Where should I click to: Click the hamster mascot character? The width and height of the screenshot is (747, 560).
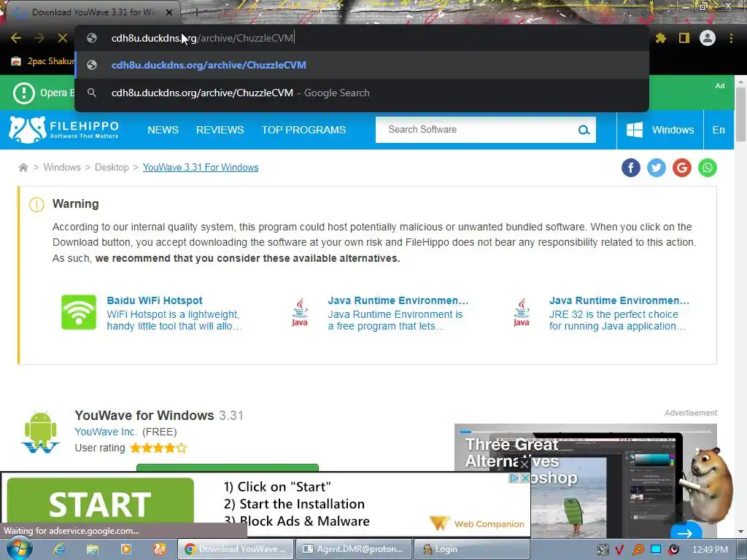709,485
